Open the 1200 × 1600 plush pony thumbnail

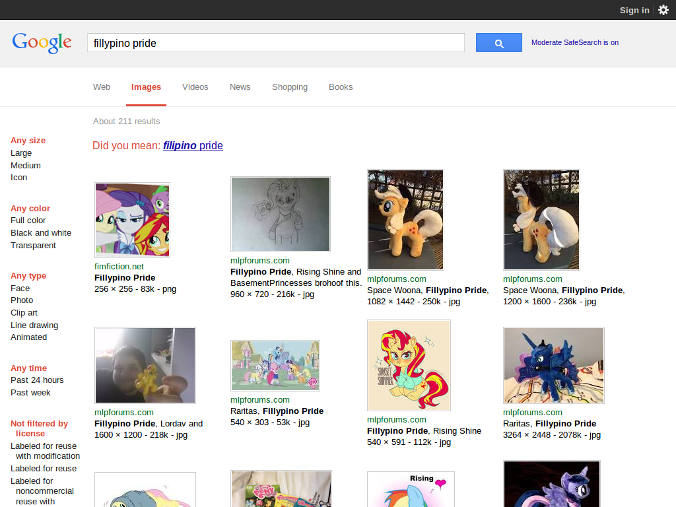[x=541, y=219]
